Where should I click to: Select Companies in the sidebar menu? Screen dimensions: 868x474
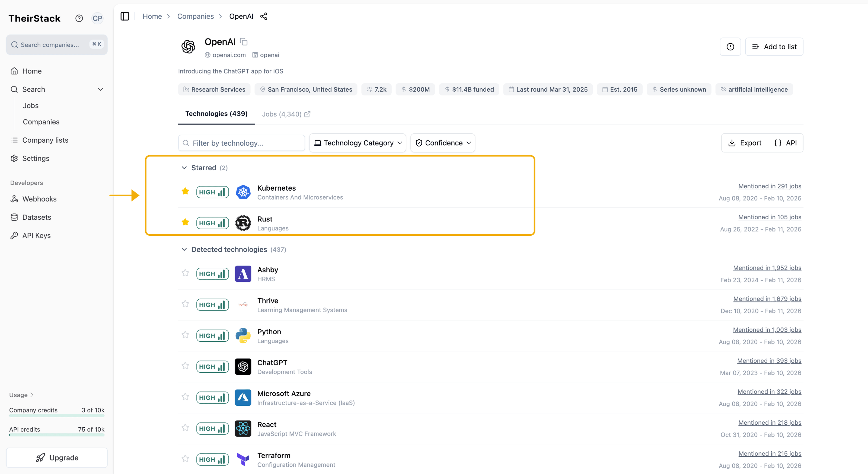(41, 121)
